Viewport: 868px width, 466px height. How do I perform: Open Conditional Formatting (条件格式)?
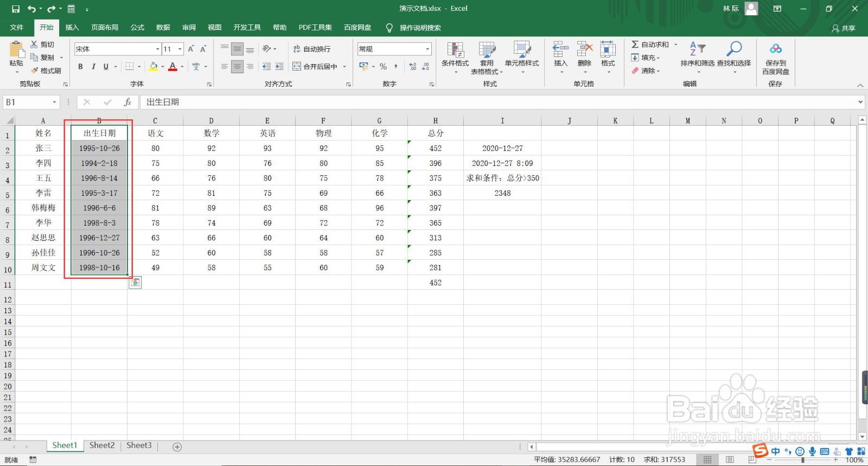pyautogui.click(x=455, y=58)
